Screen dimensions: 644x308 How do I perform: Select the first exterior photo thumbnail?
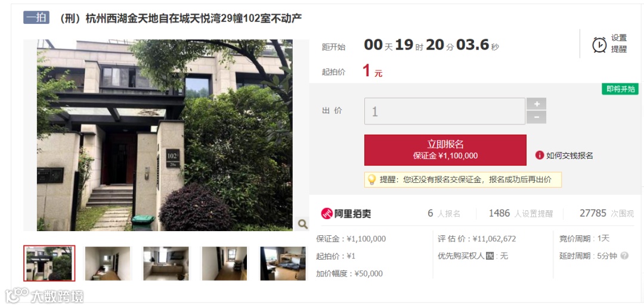point(49,263)
